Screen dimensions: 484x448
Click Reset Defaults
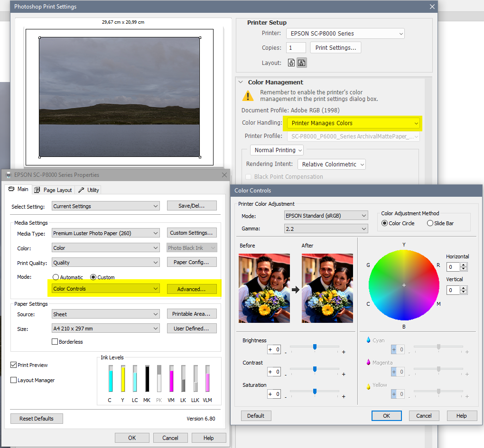tap(37, 418)
